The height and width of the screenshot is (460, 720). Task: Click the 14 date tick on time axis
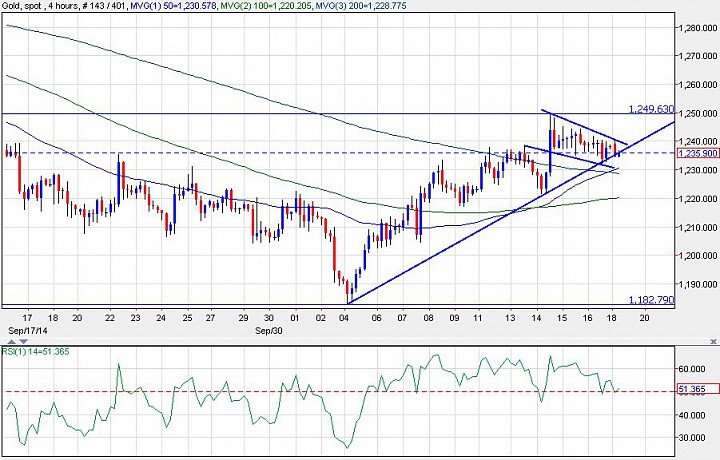[536, 318]
